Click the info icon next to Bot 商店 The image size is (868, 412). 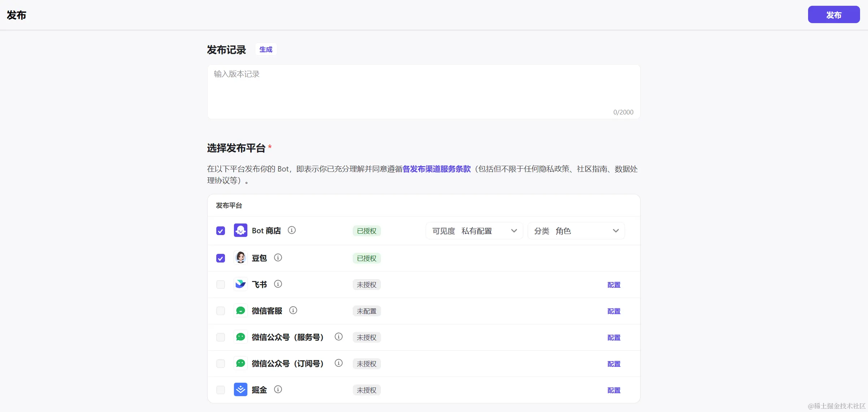coord(292,230)
